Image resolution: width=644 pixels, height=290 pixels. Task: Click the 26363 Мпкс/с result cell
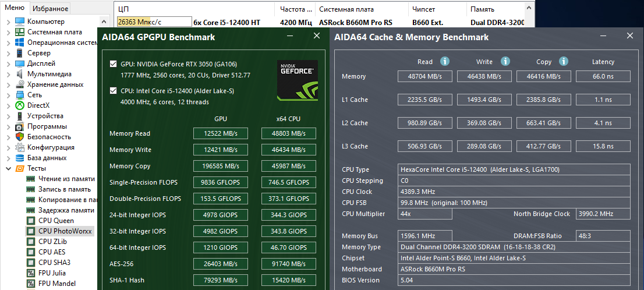(x=154, y=22)
